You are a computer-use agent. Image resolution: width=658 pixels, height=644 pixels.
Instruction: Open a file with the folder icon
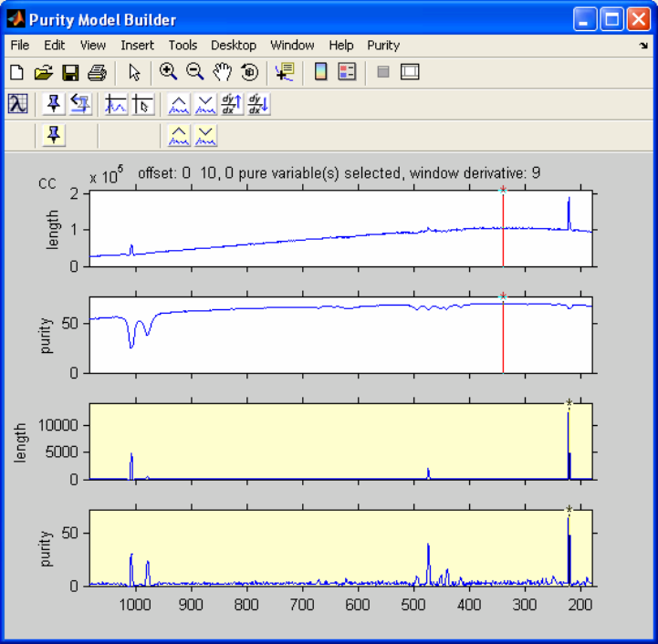tap(43, 72)
